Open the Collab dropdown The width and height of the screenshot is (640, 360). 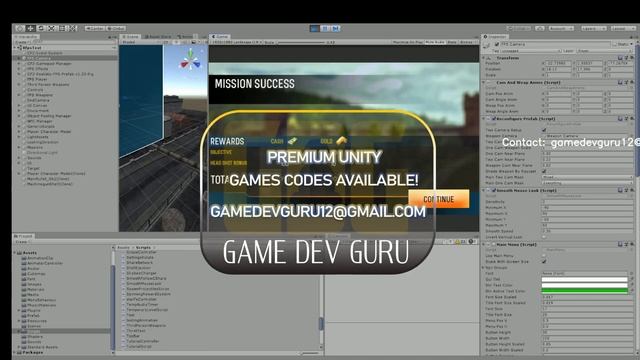[x=519, y=28]
